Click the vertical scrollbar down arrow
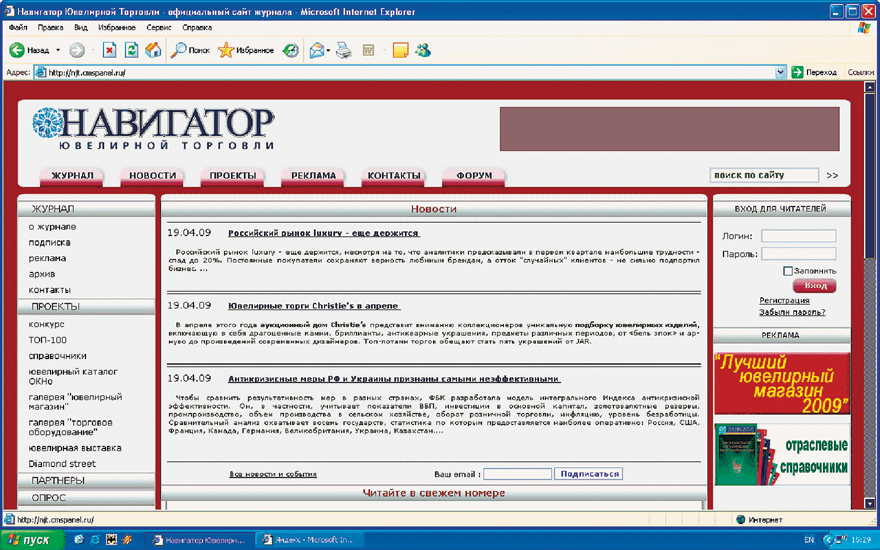880x550 pixels. (870, 503)
